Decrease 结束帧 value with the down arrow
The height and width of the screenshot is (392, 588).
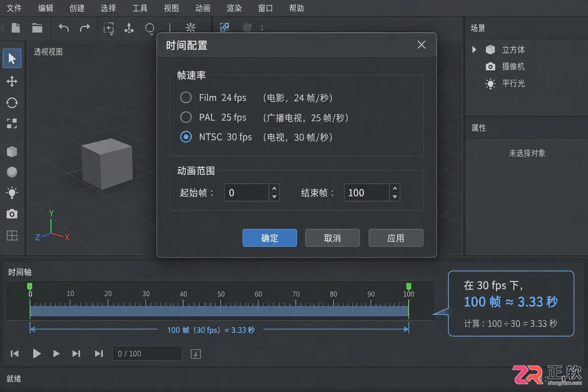click(394, 197)
